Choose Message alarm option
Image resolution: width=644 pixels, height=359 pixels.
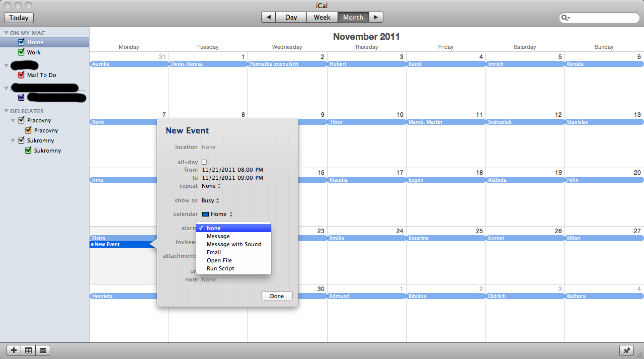click(234, 236)
